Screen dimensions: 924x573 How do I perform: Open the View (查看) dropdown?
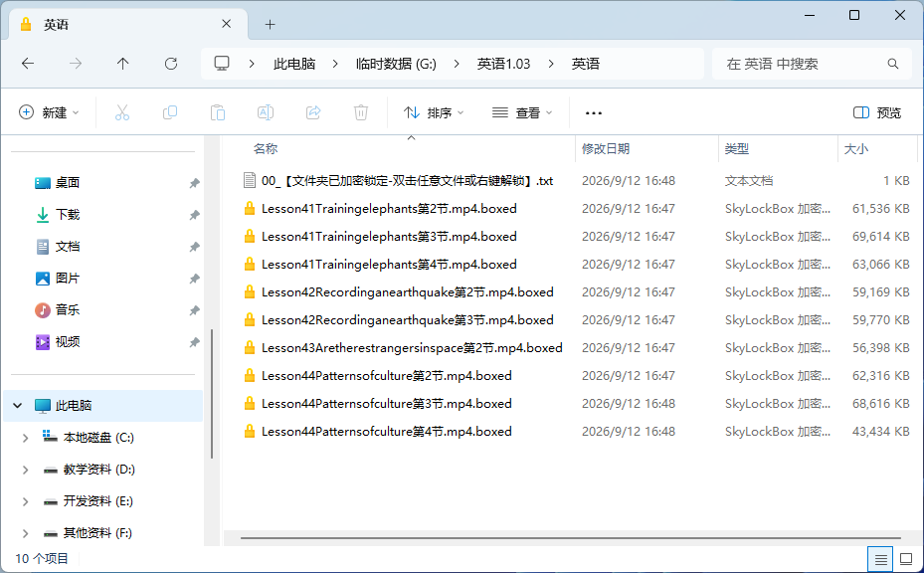(522, 112)
